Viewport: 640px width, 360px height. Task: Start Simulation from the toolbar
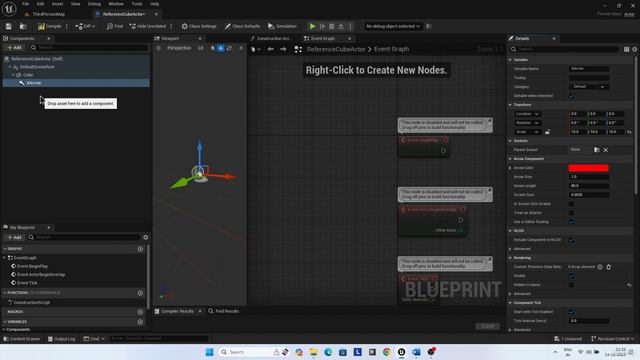(282, 26)
